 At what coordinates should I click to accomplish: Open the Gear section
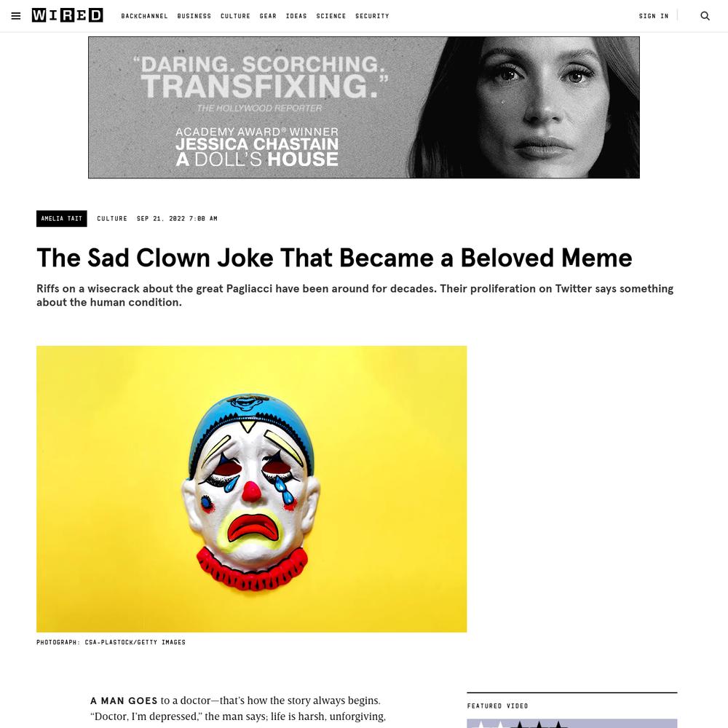tap(268, 16)
